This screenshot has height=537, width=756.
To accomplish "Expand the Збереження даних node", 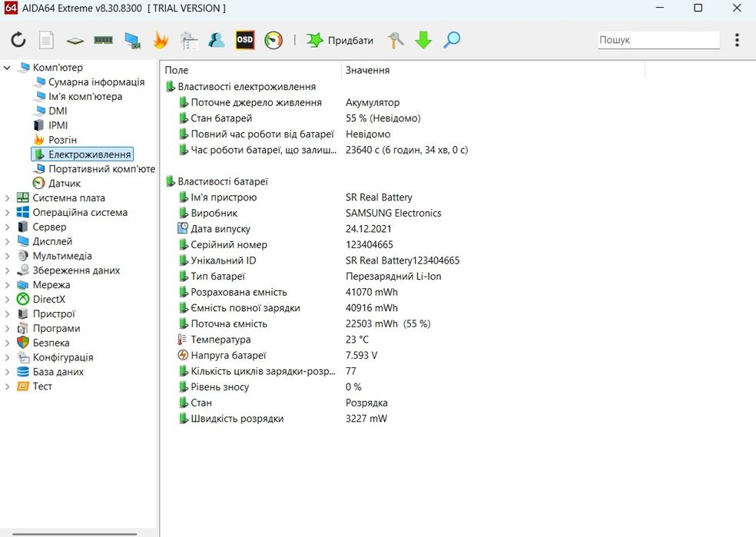I will (7, 270).
